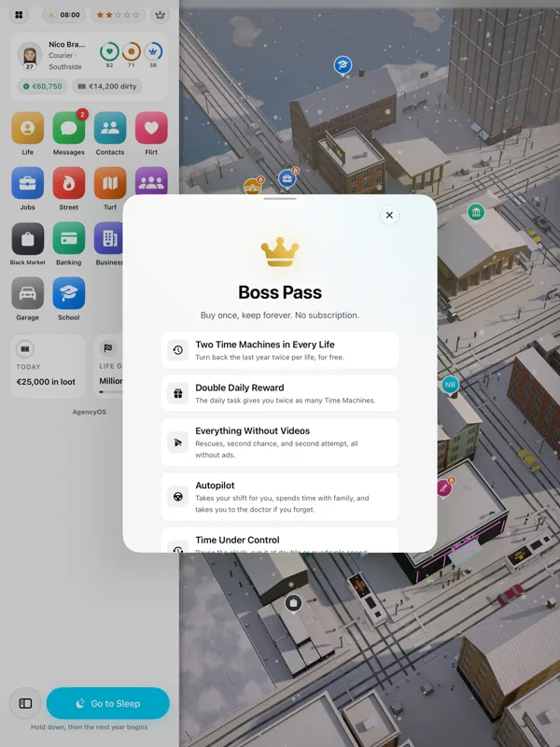Close the Boss Pass dialog

(389, 215)
